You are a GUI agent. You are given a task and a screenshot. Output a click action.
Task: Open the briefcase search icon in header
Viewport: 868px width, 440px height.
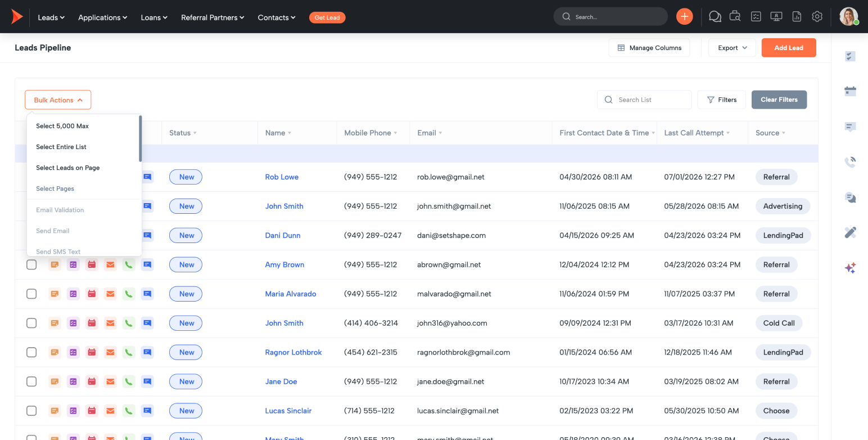click(x=735, y=17)
